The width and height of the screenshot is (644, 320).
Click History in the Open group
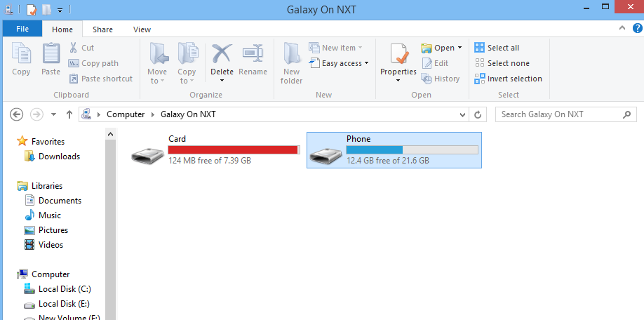441,79
